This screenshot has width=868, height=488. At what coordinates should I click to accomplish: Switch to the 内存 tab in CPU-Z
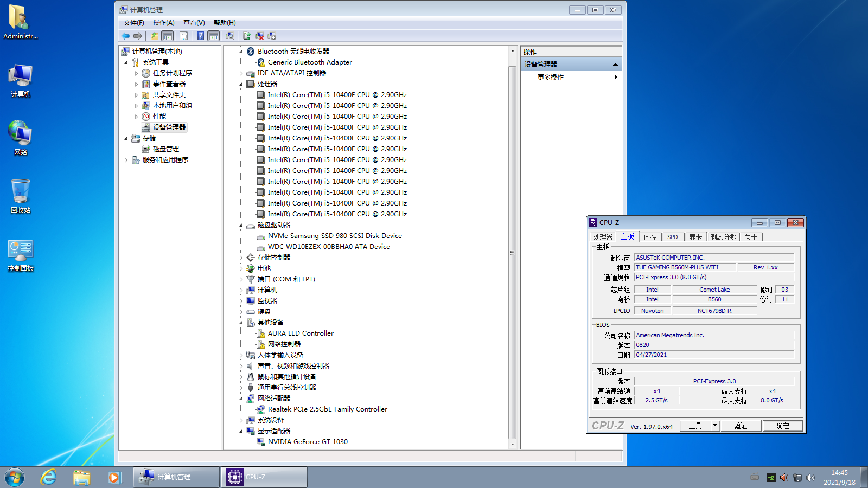tap(650, 237)
